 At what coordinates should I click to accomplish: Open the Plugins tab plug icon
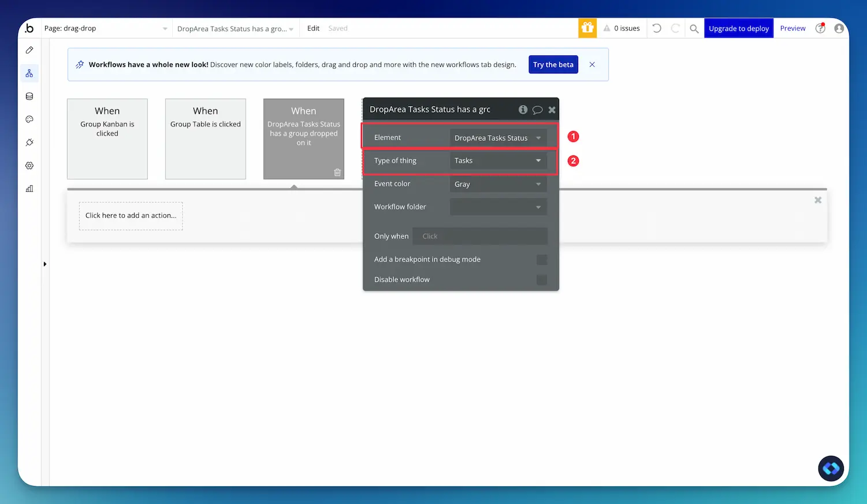[29, 143]
